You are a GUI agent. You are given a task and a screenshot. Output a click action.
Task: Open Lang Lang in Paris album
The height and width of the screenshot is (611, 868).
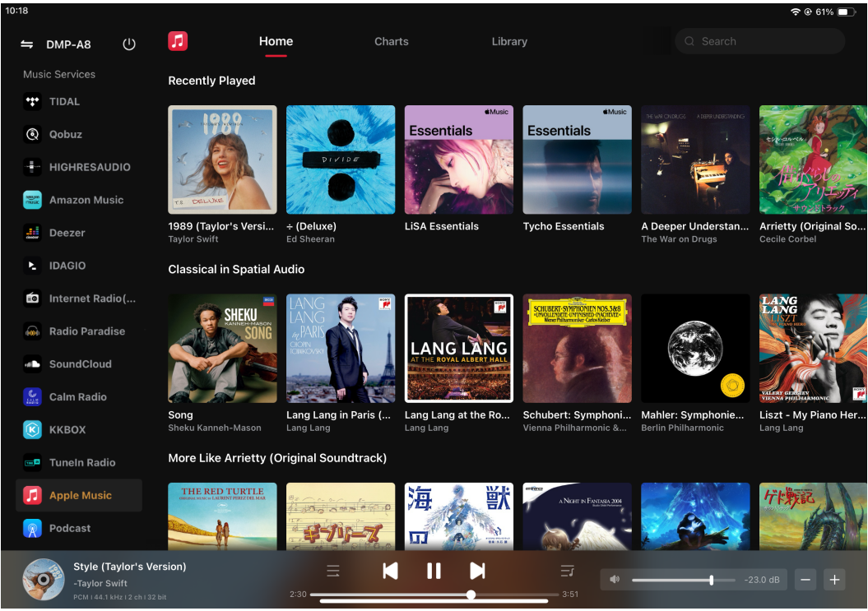click(x=341, y=348)
